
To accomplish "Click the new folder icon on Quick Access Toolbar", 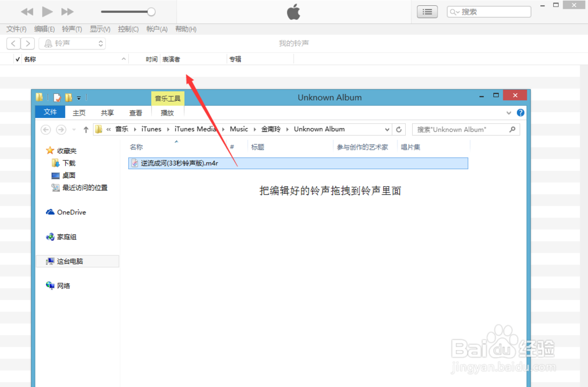I will [x=68, y=97].
